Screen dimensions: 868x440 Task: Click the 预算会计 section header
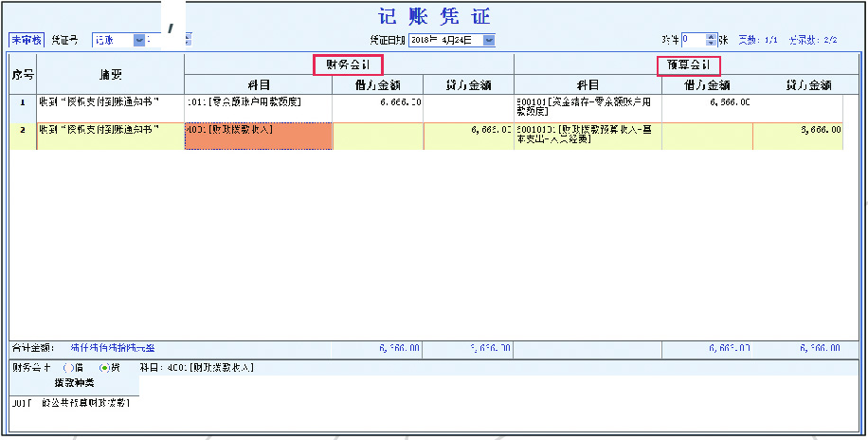(x=688, y=65)
